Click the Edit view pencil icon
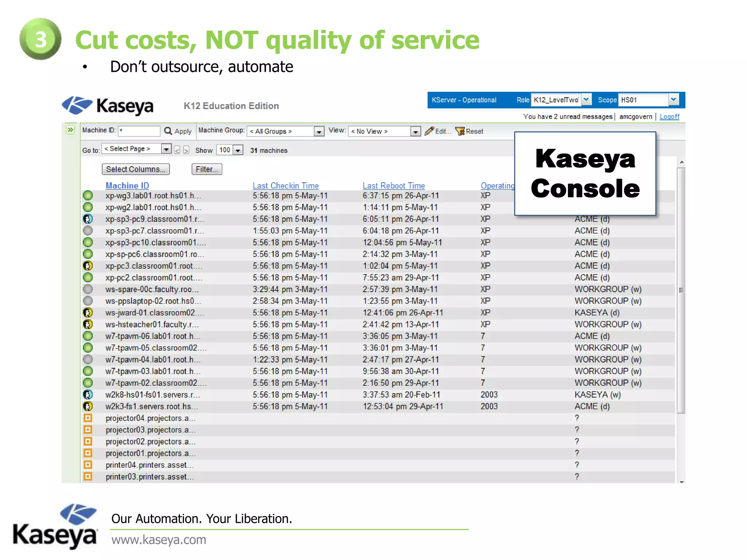The image size is (747, 560). point(429,131)
